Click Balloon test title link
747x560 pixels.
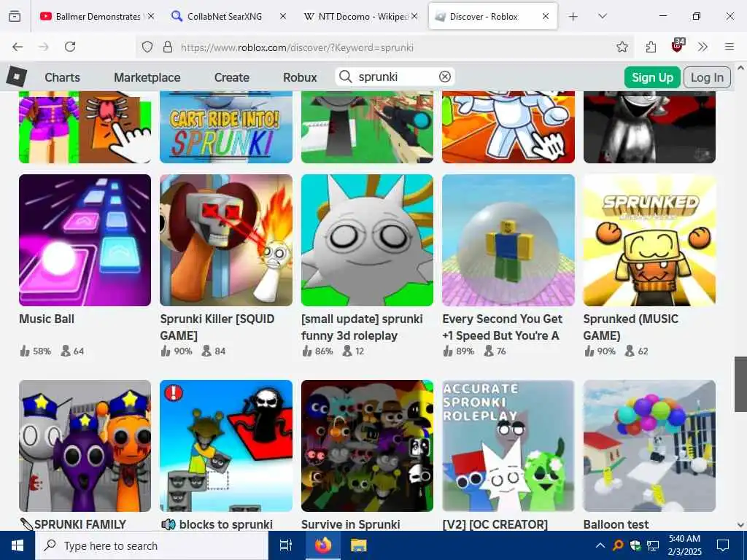click(616, 524)
